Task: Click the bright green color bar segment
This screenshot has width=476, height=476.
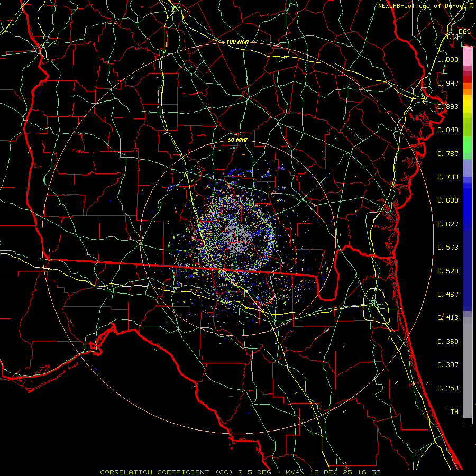Action: coord(467,144)
